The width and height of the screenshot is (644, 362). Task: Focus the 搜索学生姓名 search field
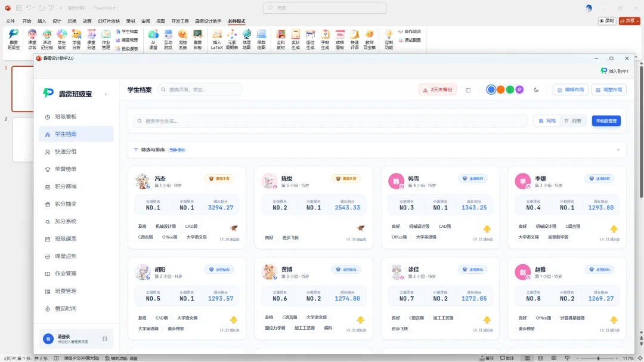[x=330, y=121]
